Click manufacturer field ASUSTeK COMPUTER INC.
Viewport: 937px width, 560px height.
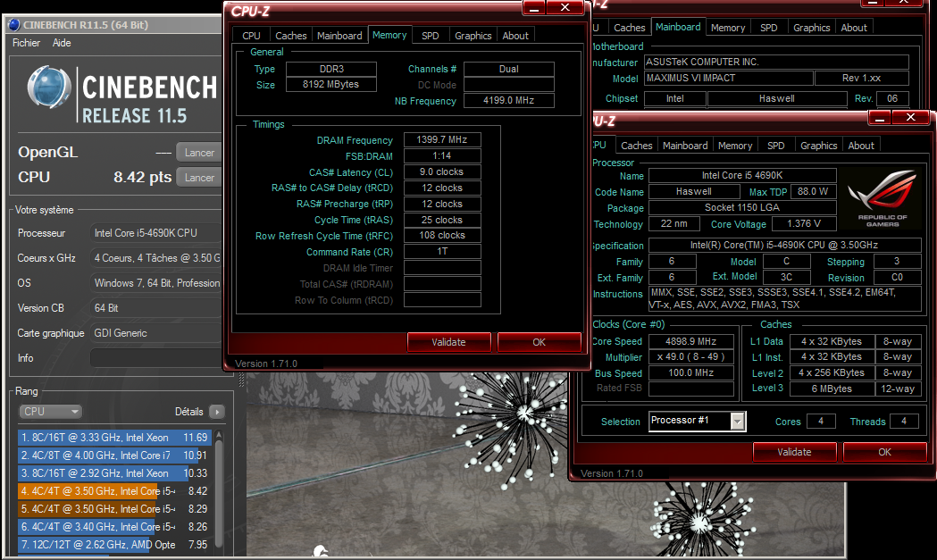776,63
